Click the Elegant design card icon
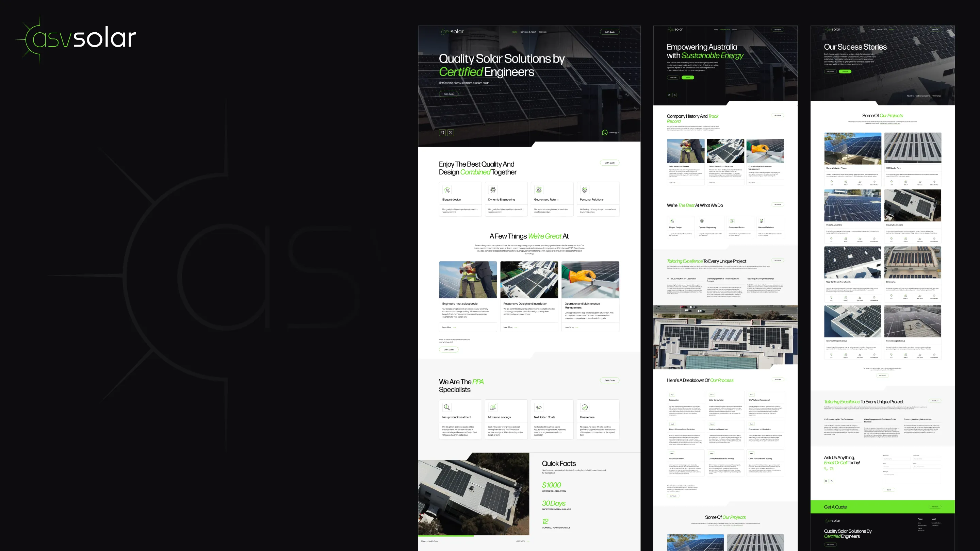The width and height of the screenshot is (980, 551). [447, 190]
